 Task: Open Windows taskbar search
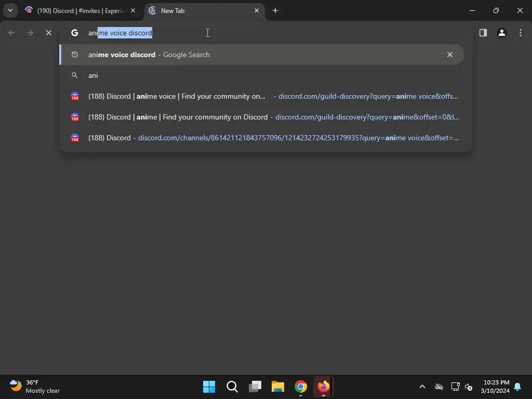pyautogui.click(x=232, y=387)
